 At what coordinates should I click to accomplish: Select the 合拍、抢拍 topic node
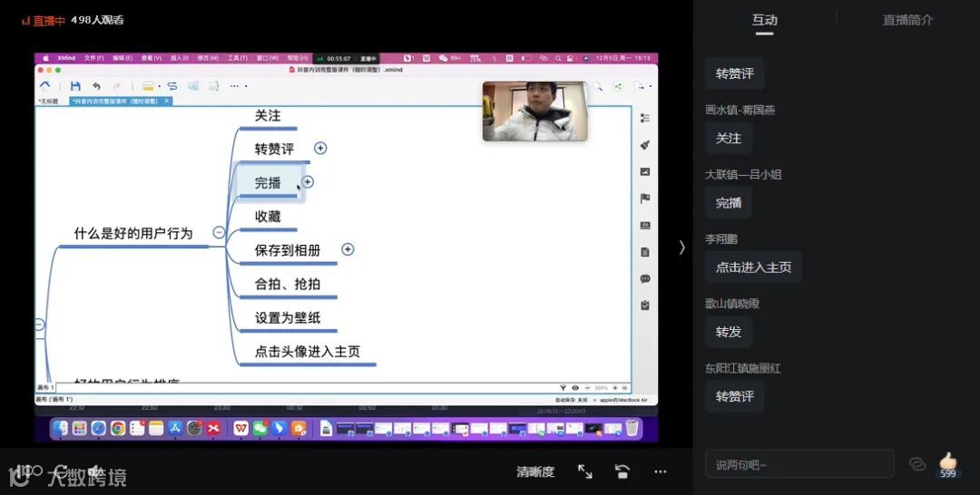(x=288, y=284)
